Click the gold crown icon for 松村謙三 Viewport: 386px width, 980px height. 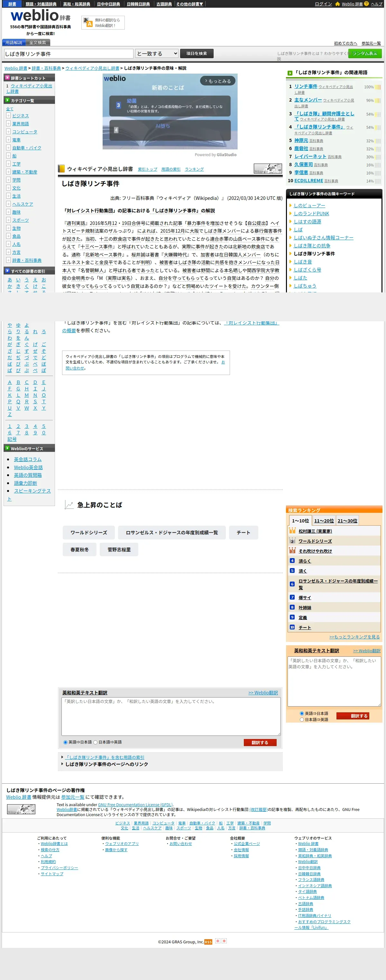tap(292, 531)
